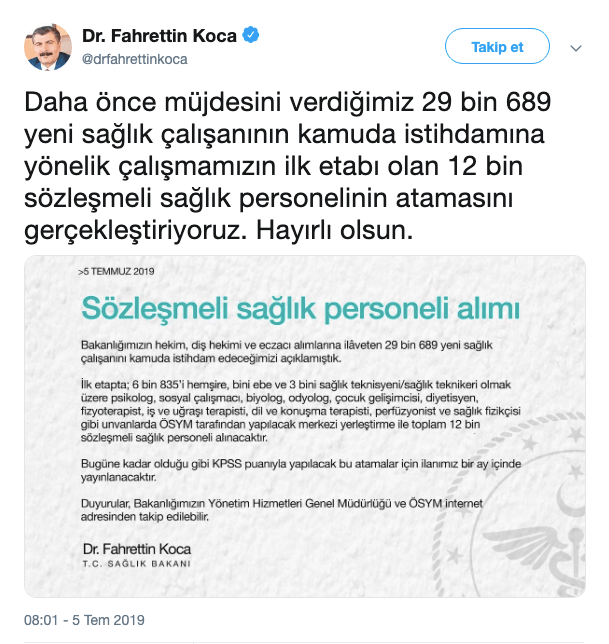
Task: Click the blue verified badge icon
Action: pos(251,35)
